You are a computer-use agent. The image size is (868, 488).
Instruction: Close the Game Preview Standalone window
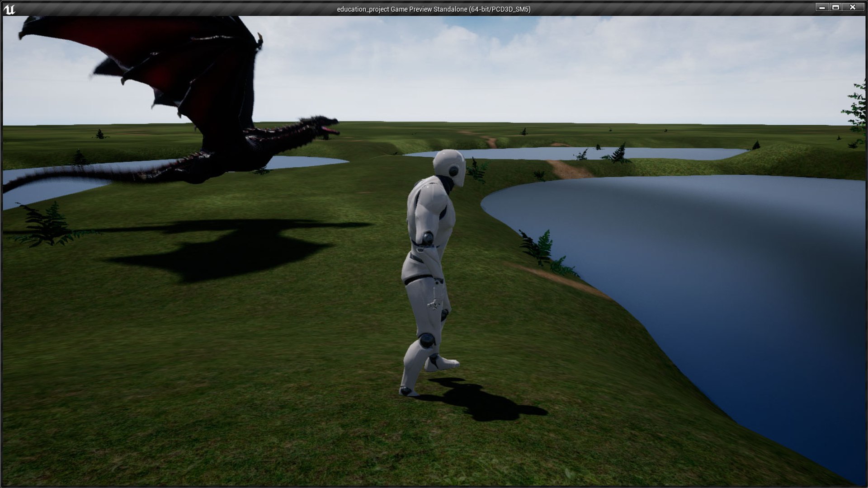tap(853, 7)
